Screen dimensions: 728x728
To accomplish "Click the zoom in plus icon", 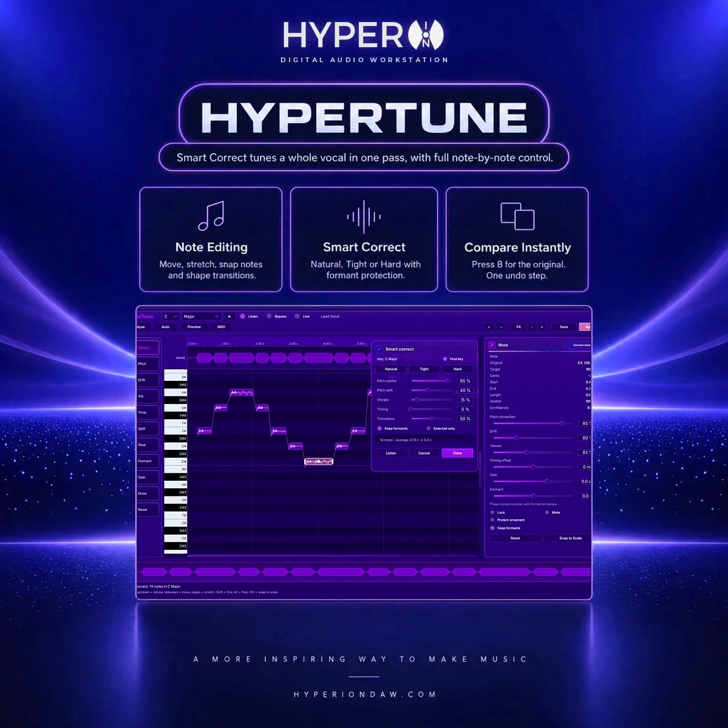I will tap(542, 327).
